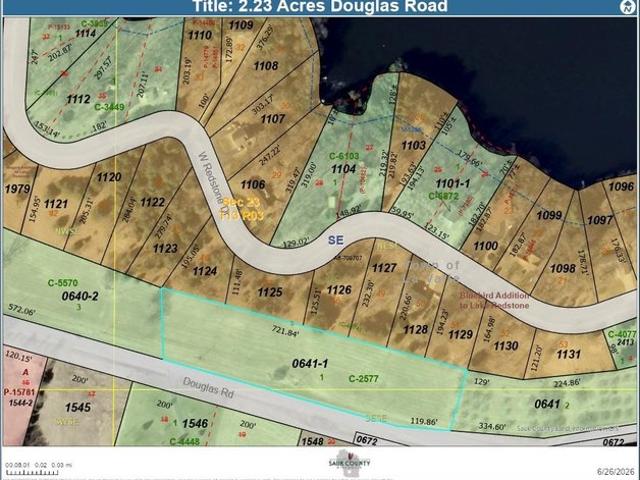Select parcel 1104

tap(343, 169)
